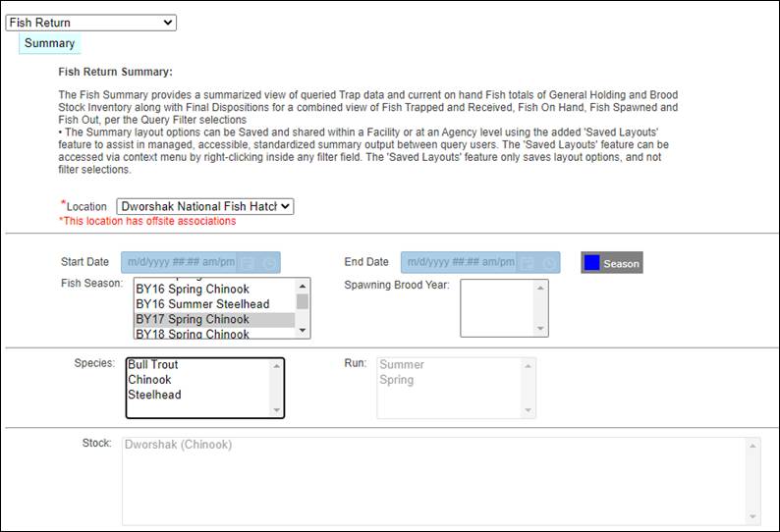This screenshot has width=780, height=532.
Task: Click the End Date input field
Action: coord(459,263)
